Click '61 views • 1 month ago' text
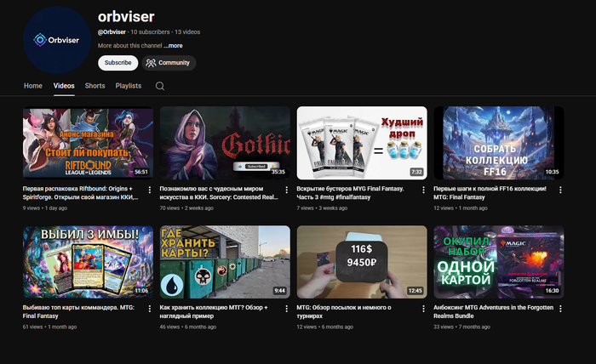The image size is (596, 364). (49, 327)
